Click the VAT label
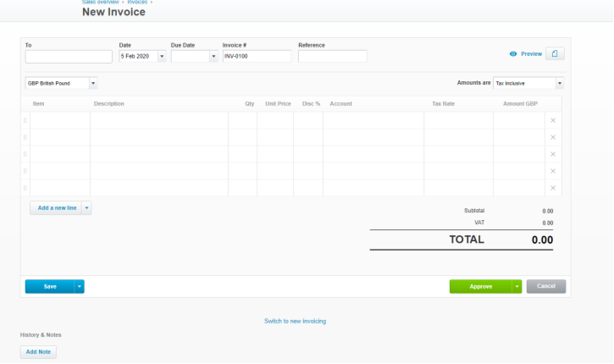The width and height of the screenshot is (614, 364). pos(479,223)
